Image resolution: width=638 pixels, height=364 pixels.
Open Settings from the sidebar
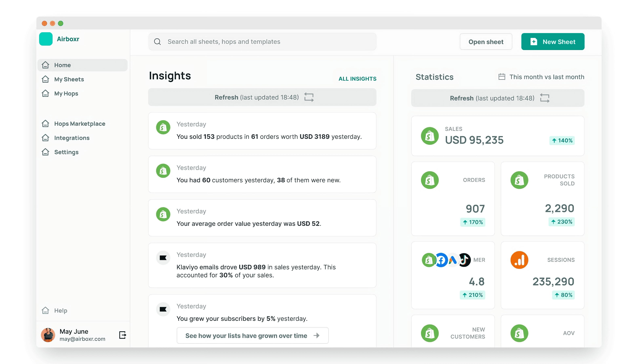coord(66,152)
